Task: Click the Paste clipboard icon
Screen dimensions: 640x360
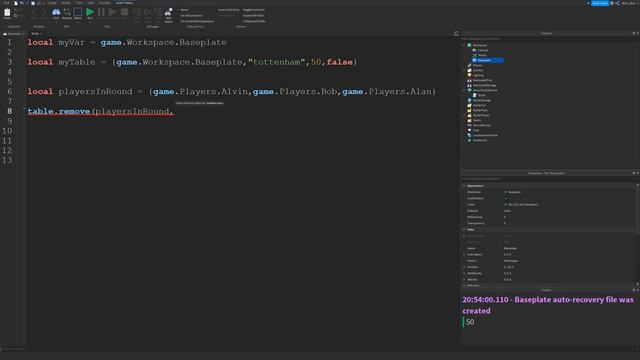Action: coord(7,13)
